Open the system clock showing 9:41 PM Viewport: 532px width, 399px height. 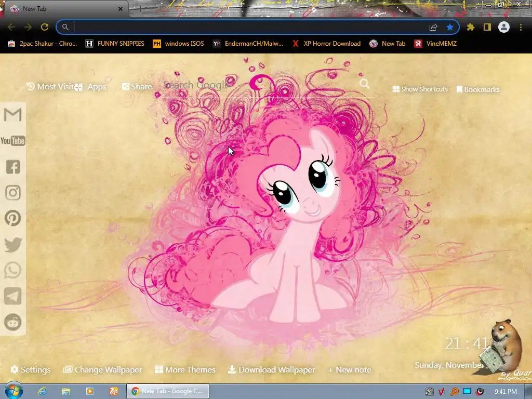506,392
